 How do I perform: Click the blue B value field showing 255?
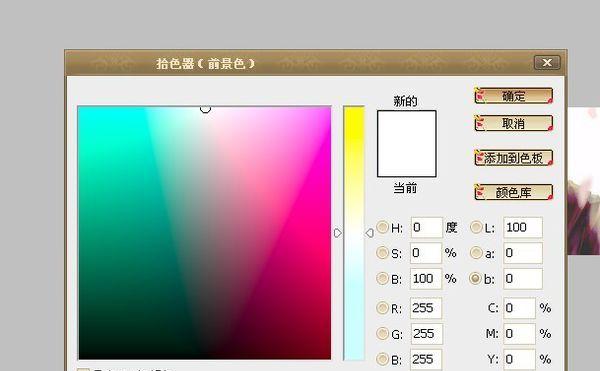pos(426,360)
